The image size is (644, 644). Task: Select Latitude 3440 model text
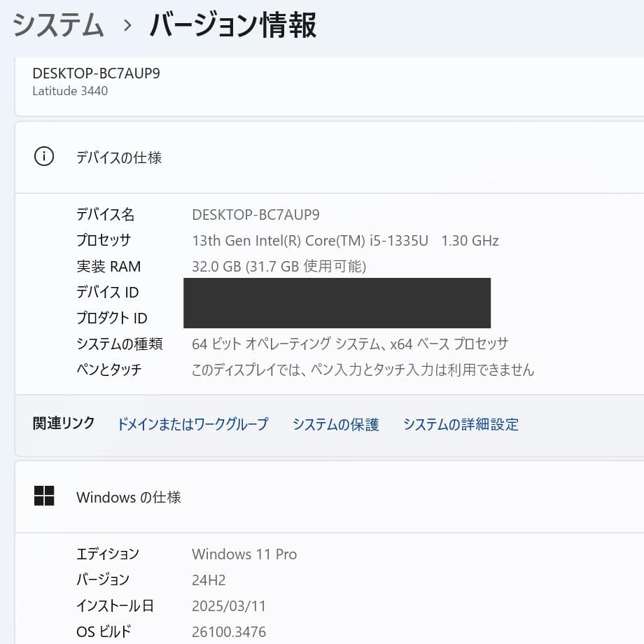coord(70,91)
